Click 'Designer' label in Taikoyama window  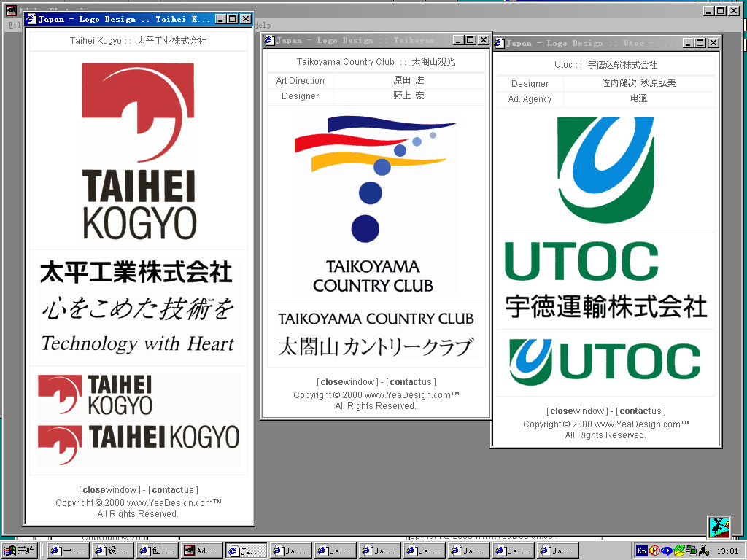click(300, 96)
